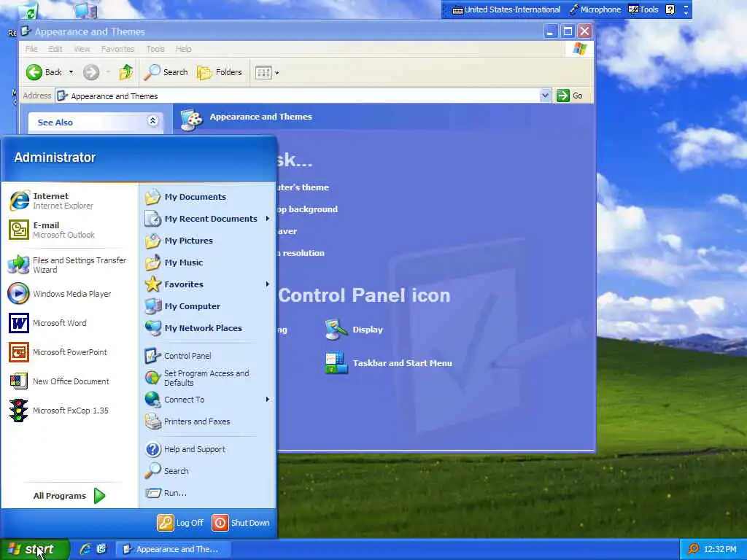Click the Shut Down button
Screen dimensions: 747x560
click(241, 523)
